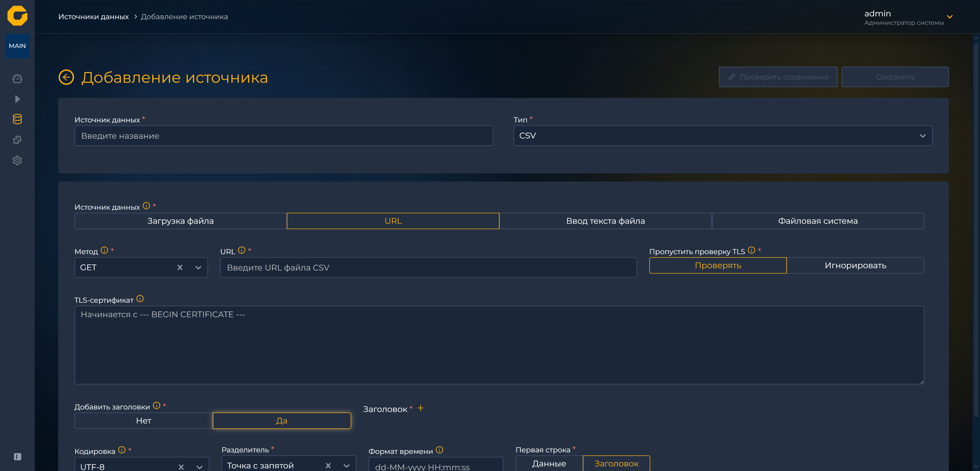Click Добавление источника breadcrumb text
This screenshot has height=471, width=980.
(x=184, y=17)
